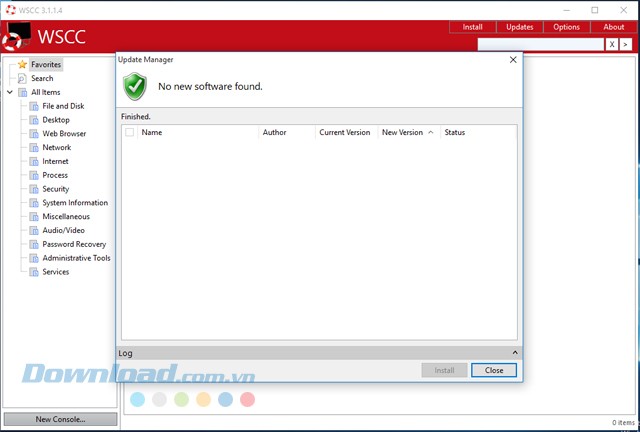Screen dimensions: 640x432
Task: Click the System Information category icon
Action: pyautogui.click(x=34, y=203)
